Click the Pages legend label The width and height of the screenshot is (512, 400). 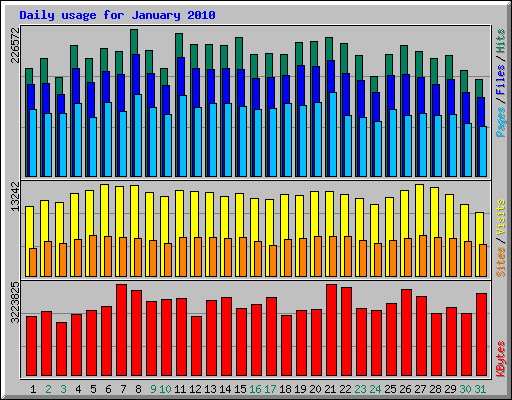501,121
